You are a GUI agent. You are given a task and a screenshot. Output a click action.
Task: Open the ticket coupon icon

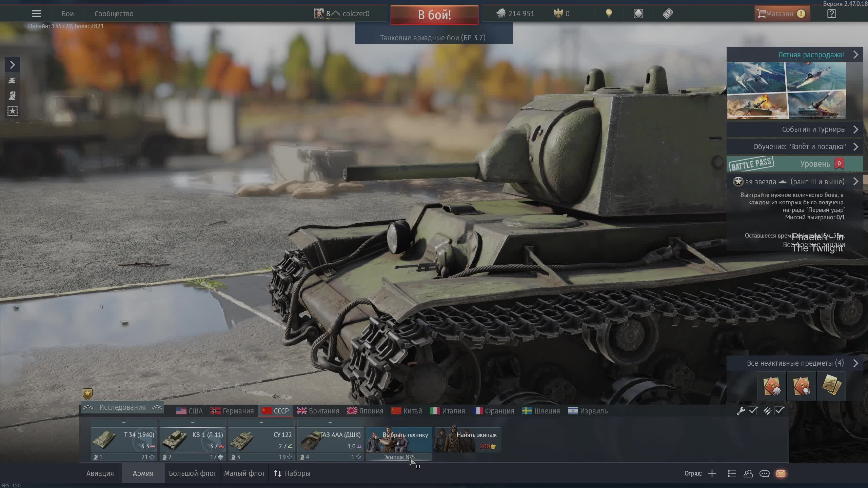tap(668, 14)
